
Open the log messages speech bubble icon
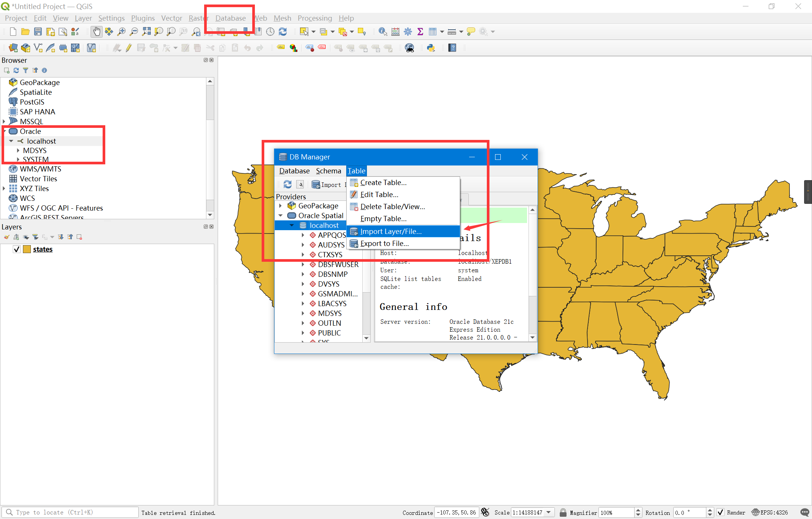(x=805, y=512)
